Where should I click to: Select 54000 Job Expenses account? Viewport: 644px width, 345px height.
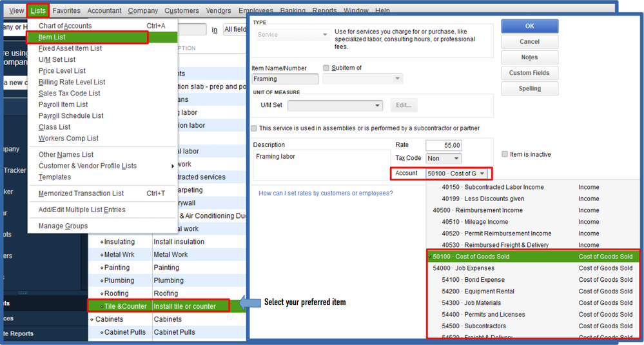point(533,268)
